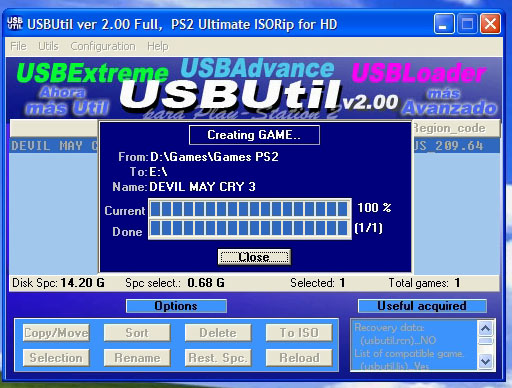512x388 pixels.
Task: Click the Useful acquired label
Action: 422,306
